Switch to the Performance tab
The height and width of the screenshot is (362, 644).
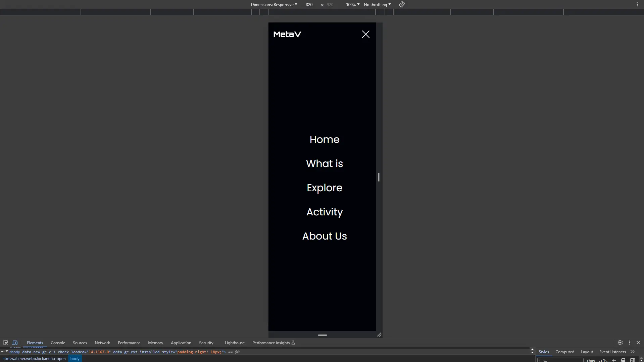129,343
